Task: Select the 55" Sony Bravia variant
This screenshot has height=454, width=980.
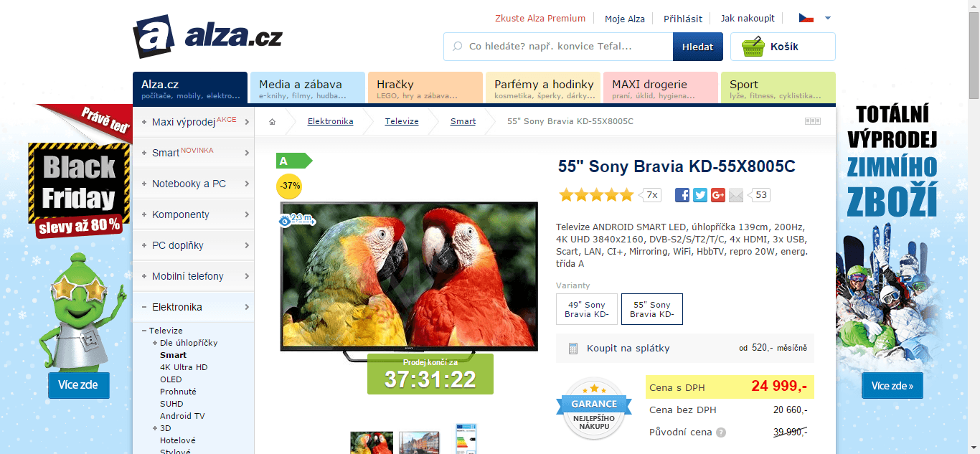Action: (651, 309)
